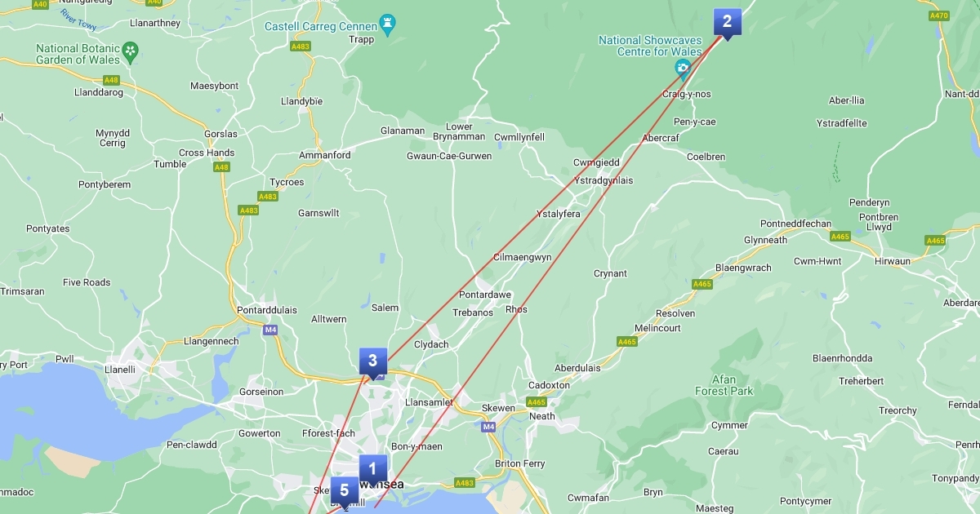Open National Botanic Garden flower icon
Image resolution: width=980 pixels, height=514 pixels.
130,53
